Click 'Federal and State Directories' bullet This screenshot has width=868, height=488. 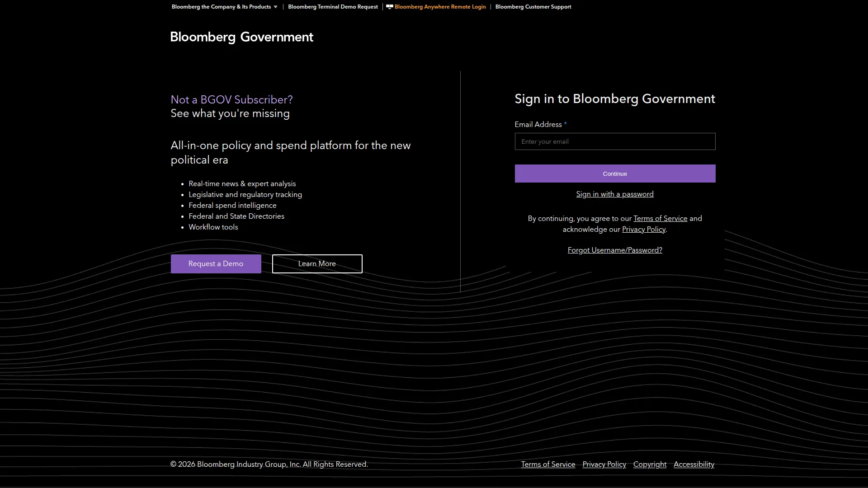pyautogui.click(x=236, y=216)
